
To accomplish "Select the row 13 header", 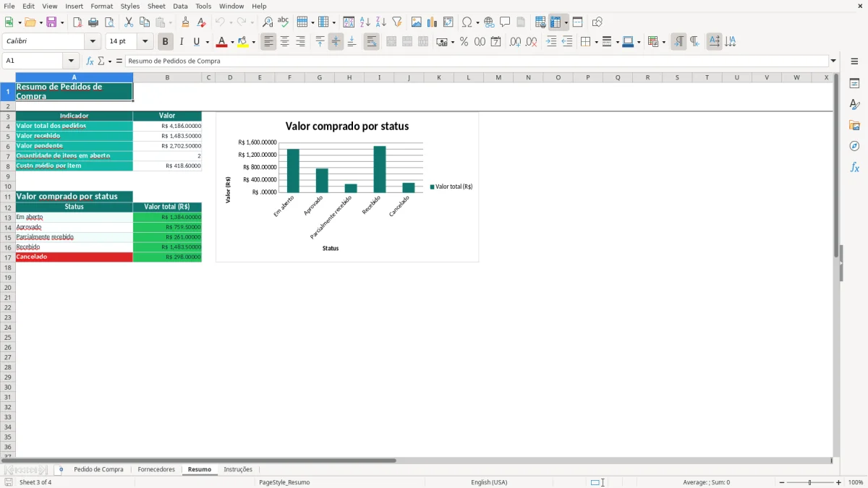I will pyautogui.click(x=8, y=218).
